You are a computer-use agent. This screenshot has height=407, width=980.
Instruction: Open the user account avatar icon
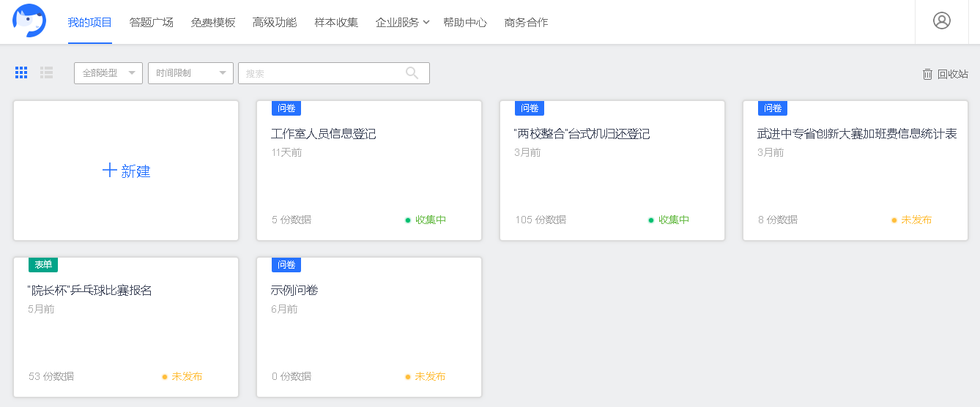tap(941, 20)
